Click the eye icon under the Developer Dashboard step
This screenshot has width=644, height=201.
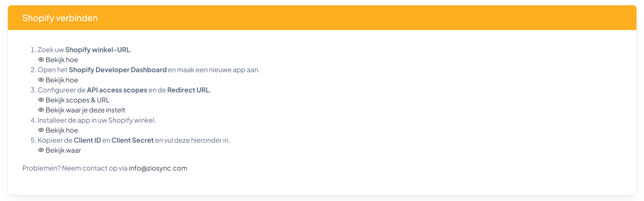pyautogui.click(x=41, y=80)
